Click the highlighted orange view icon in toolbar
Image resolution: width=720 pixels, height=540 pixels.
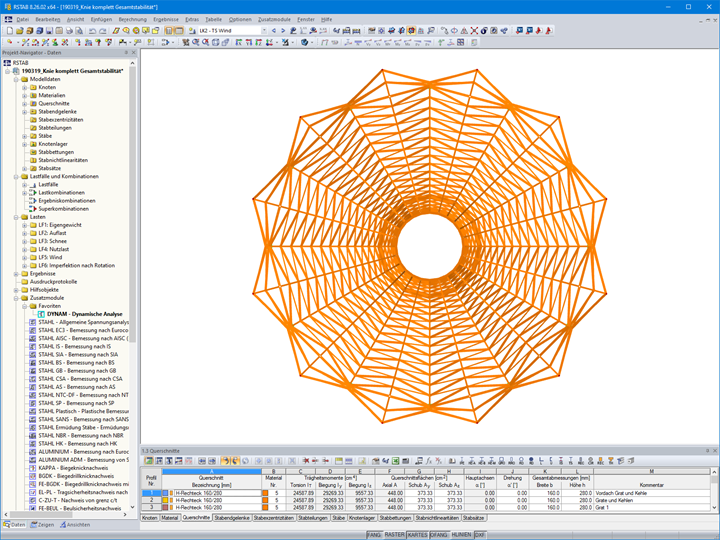[411, 31]
